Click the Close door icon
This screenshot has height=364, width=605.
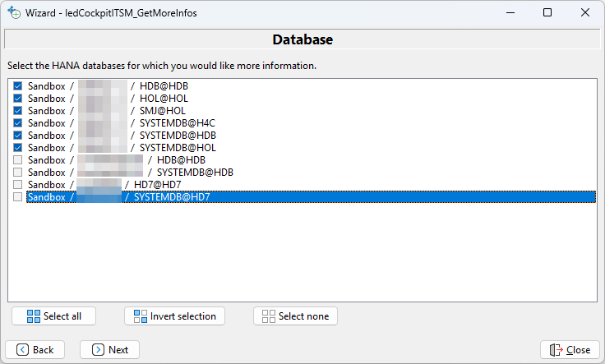(557, 349)
